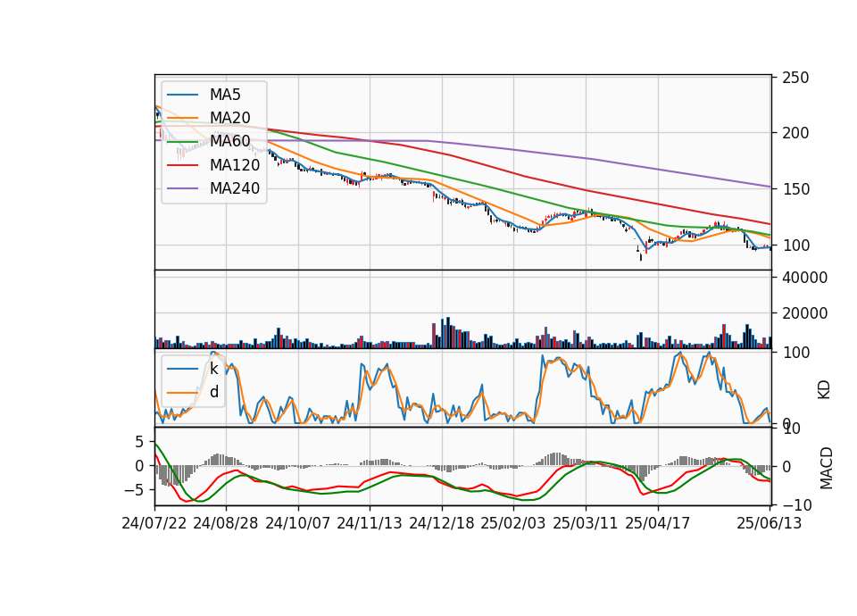
Task: Click the 5 MACD left axis label
Action: click(139, 442)
